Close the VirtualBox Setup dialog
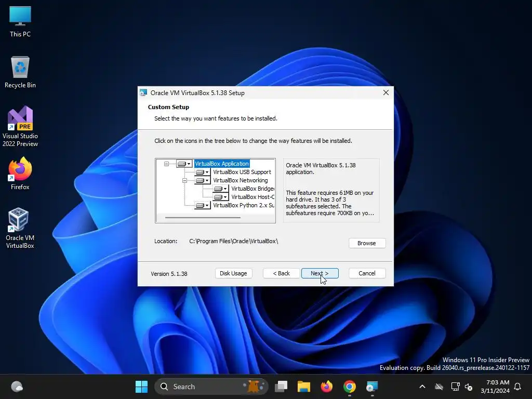Image resolution: width=532 pixels, height=399 pixels. (x=386, y=92)
